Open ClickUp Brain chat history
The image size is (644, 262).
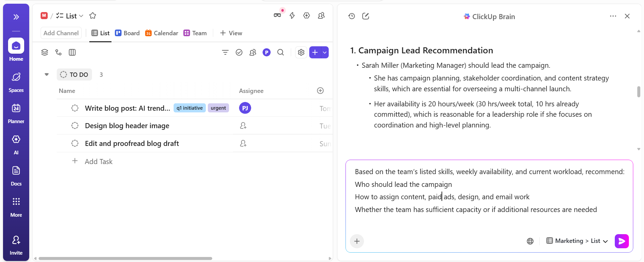pos(352,16)
